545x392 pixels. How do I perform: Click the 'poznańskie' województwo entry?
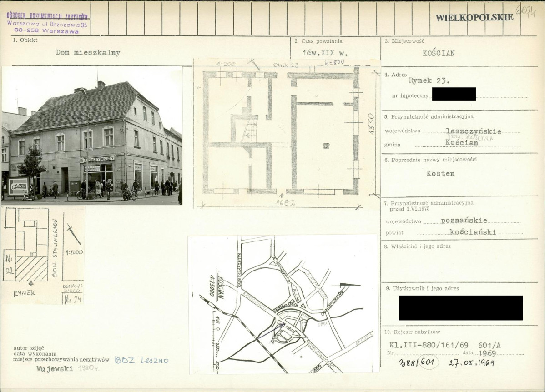click(464, 220)
